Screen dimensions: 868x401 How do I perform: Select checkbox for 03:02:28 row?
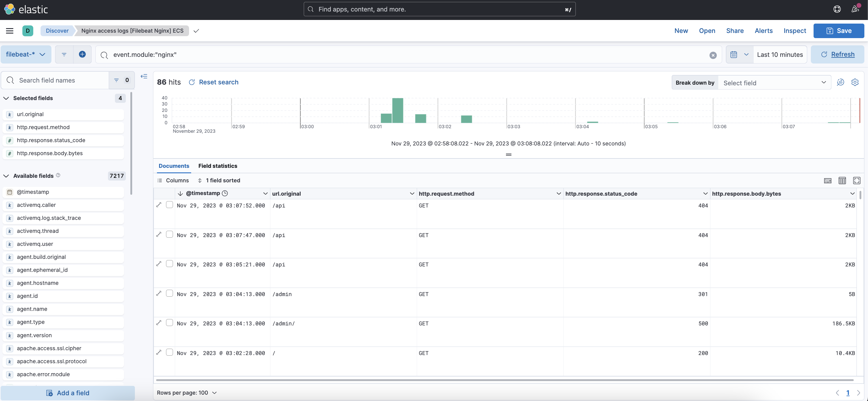click(x=169, y=352)
